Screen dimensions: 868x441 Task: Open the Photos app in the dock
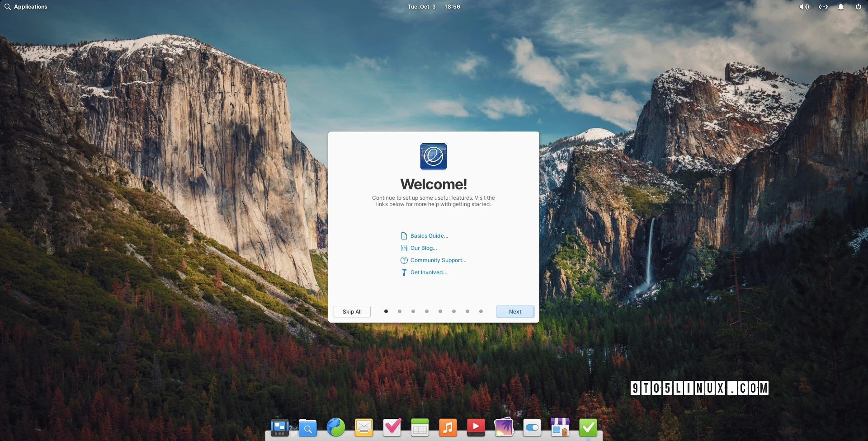point(504,427)
